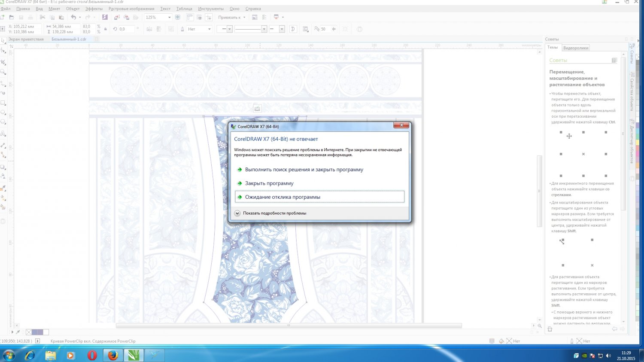The image size is (644, 362).
Task: Click the volume icon in system tray
Action: pos(608,356)
